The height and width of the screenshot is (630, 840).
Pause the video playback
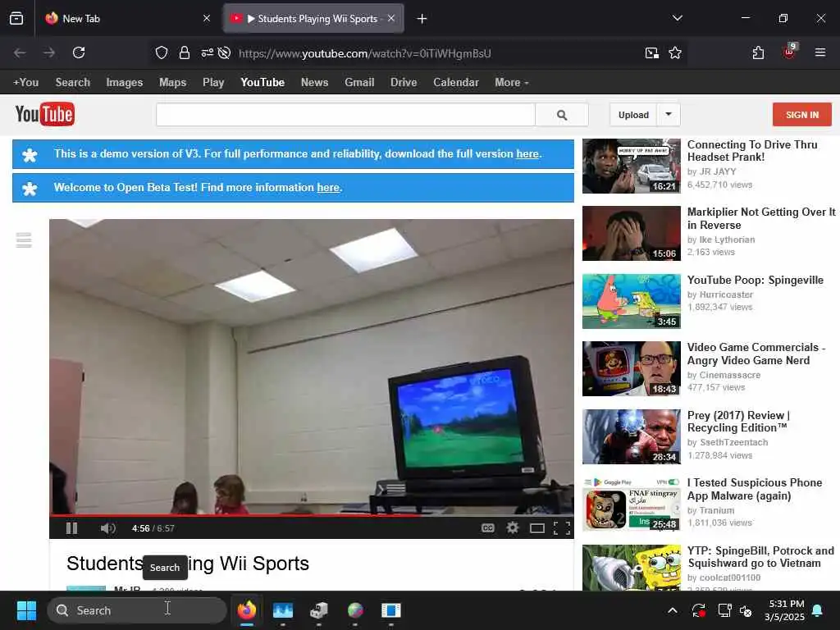(71, 528)
